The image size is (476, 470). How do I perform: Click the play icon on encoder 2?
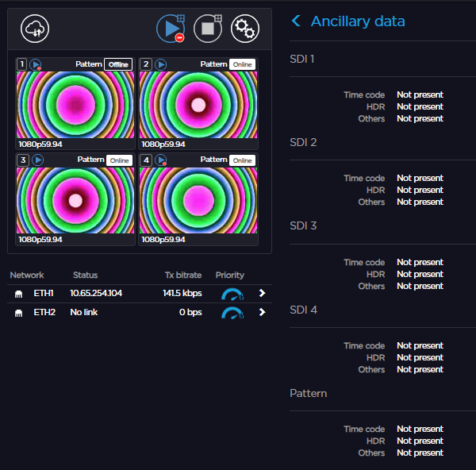pyautogui.click(x=161, y=64)
